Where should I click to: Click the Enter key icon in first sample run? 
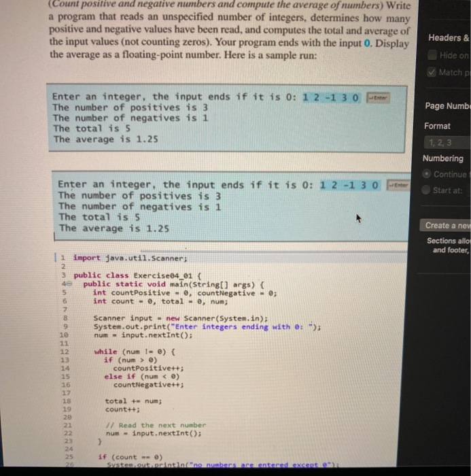378,98
